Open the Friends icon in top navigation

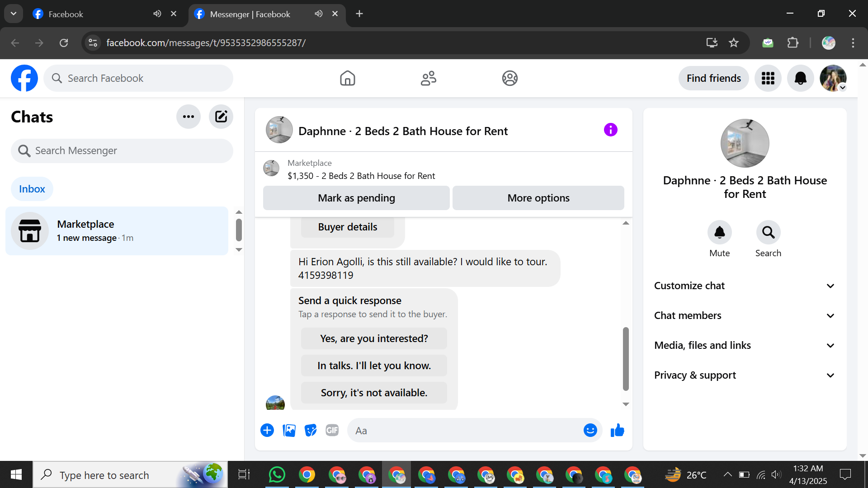(x=429, y=78)
